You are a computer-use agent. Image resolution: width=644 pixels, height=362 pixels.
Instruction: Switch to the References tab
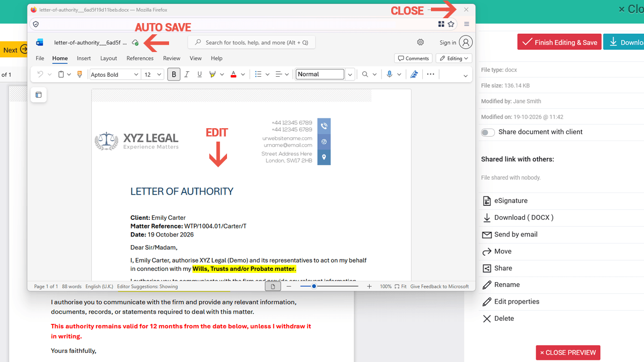(140, 58)
